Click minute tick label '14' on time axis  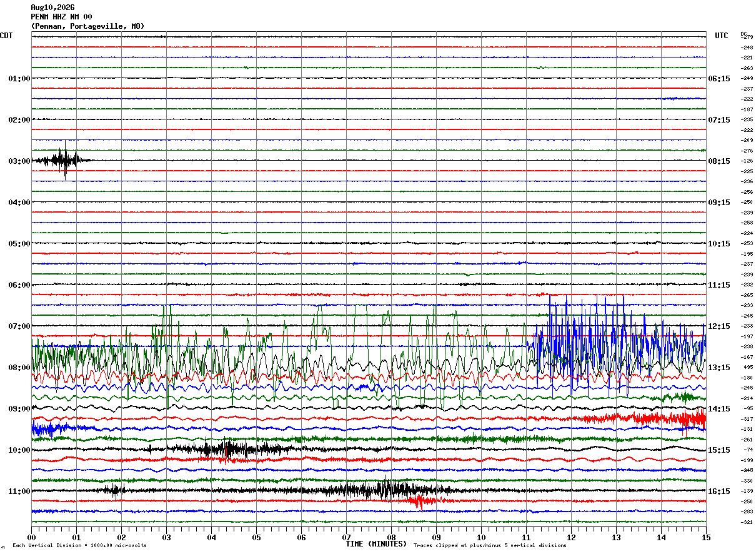662,537
